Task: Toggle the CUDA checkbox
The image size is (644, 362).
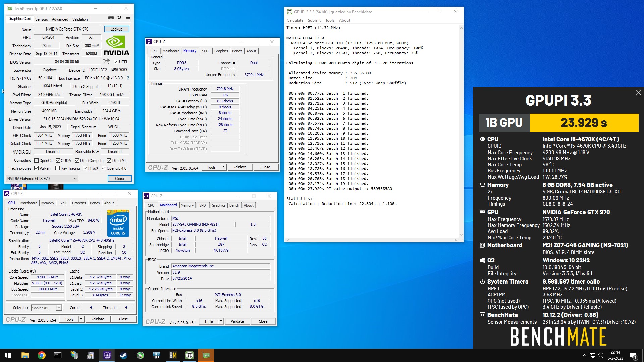Action: (x=58, y=161)
